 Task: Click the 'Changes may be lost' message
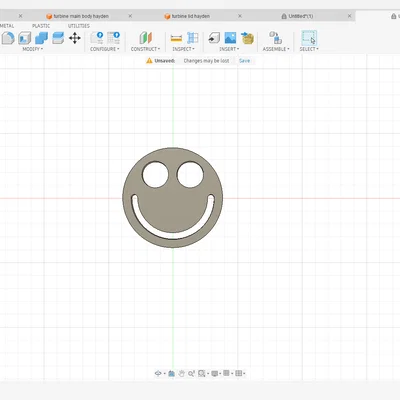point(206,61)
